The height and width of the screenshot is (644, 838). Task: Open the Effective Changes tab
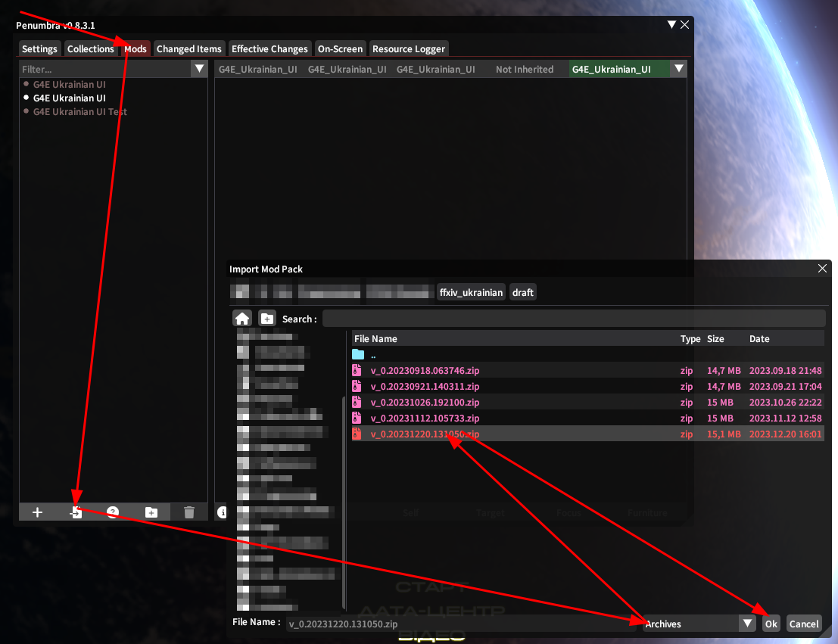pyautogui.click(x=270, y=48)
